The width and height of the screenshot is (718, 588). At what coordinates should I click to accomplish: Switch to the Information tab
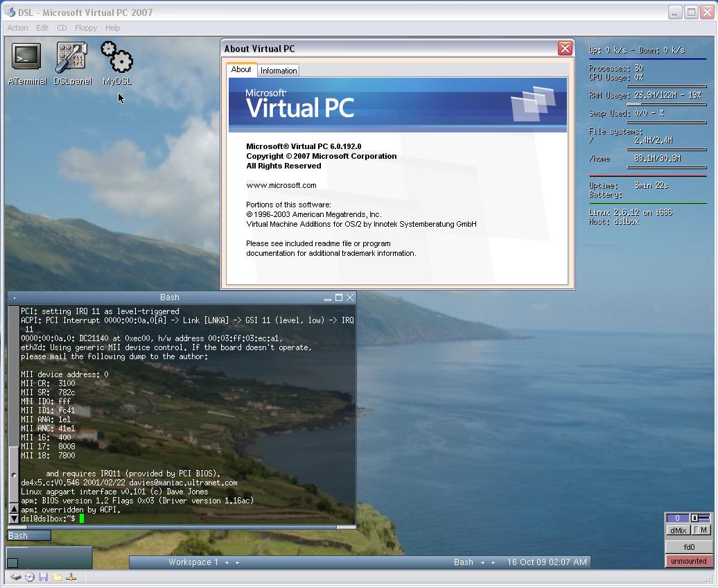278,69
